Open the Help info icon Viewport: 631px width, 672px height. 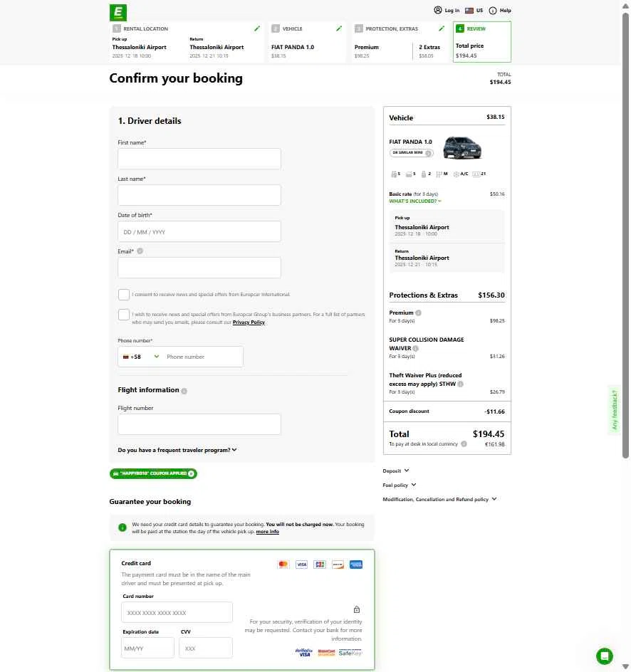[x=493, y=10]
